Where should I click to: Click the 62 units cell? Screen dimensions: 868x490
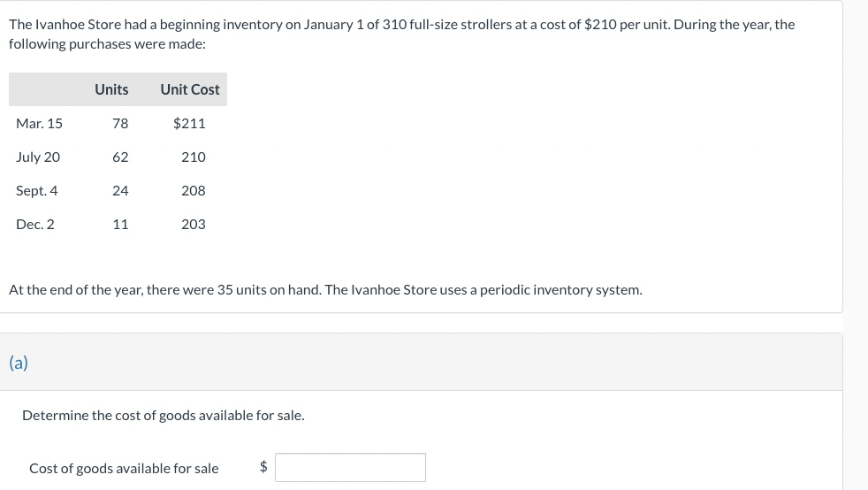tap(120, 157)
